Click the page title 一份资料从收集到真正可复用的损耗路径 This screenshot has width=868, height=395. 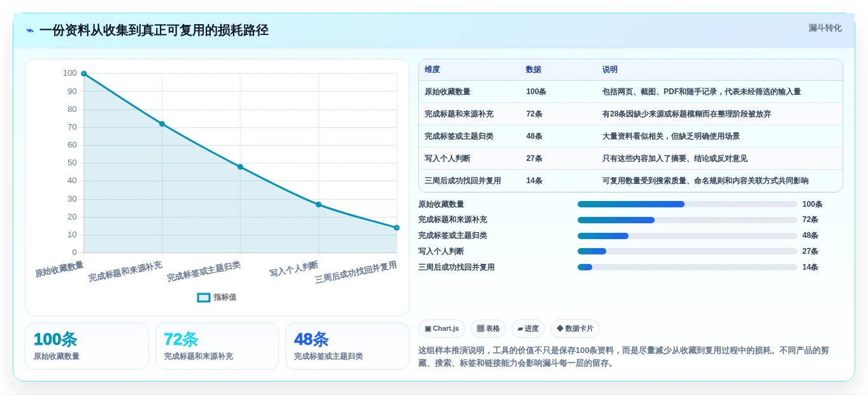153,30
